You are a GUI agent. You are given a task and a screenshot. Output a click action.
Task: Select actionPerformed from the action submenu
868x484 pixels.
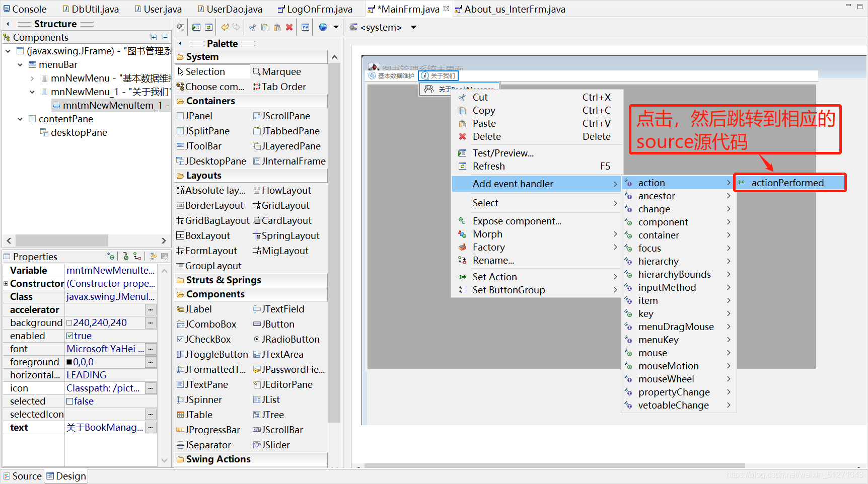pos(789,183)
